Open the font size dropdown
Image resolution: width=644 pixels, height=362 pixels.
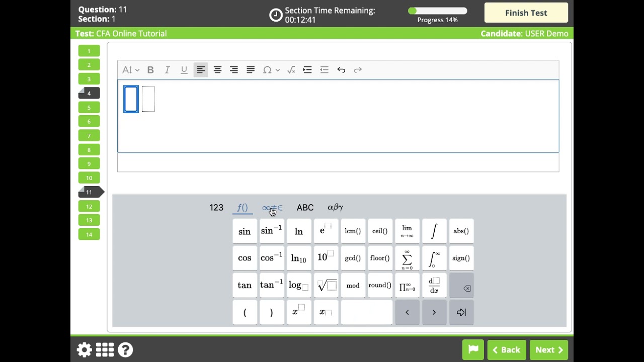point(131,70)
